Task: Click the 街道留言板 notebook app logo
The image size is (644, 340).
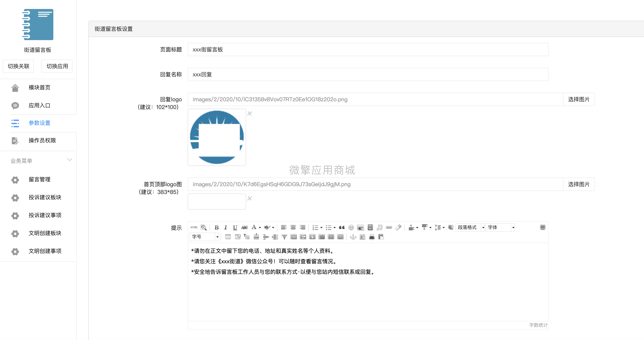Action: pos(38,25)
